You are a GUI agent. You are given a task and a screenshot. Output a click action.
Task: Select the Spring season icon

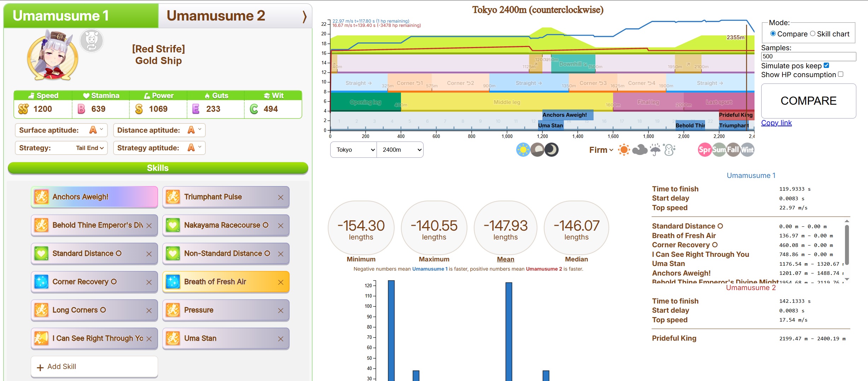[x=705, y=150]
